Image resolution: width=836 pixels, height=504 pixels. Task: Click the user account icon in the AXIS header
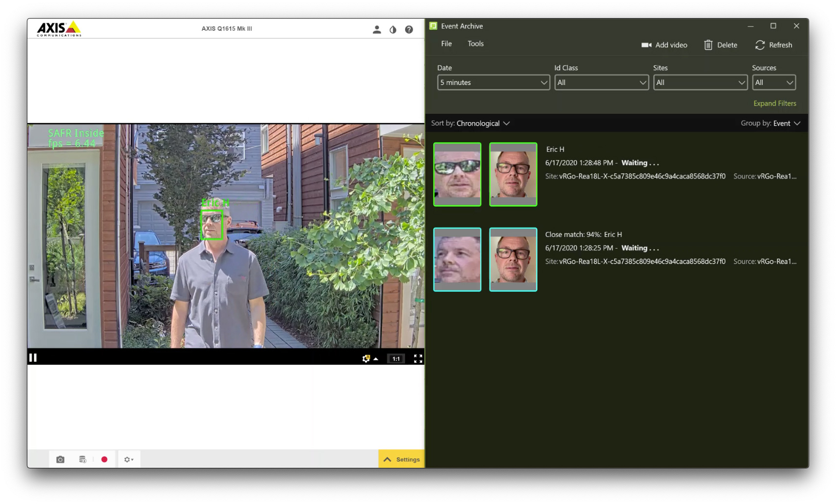377,29
